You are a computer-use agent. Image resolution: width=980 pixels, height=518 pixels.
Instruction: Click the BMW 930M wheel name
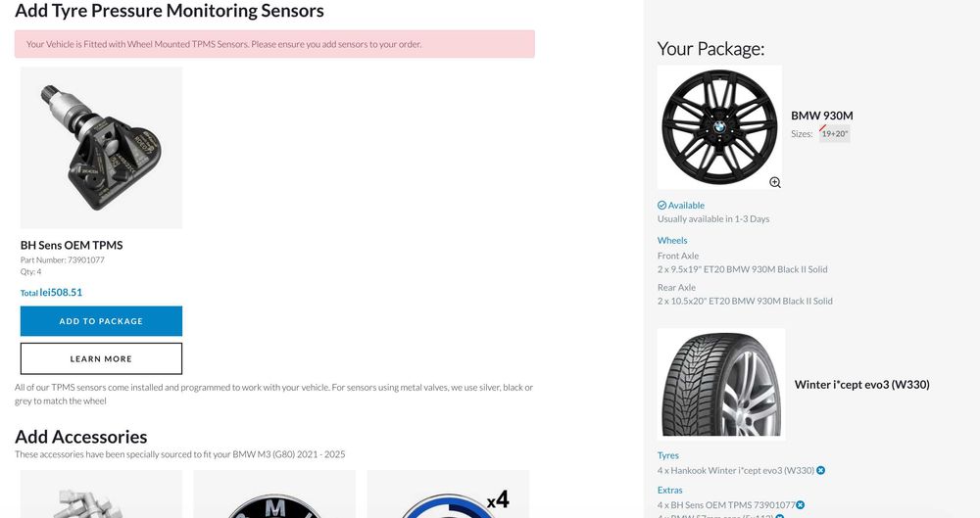(x=822, y=116)
